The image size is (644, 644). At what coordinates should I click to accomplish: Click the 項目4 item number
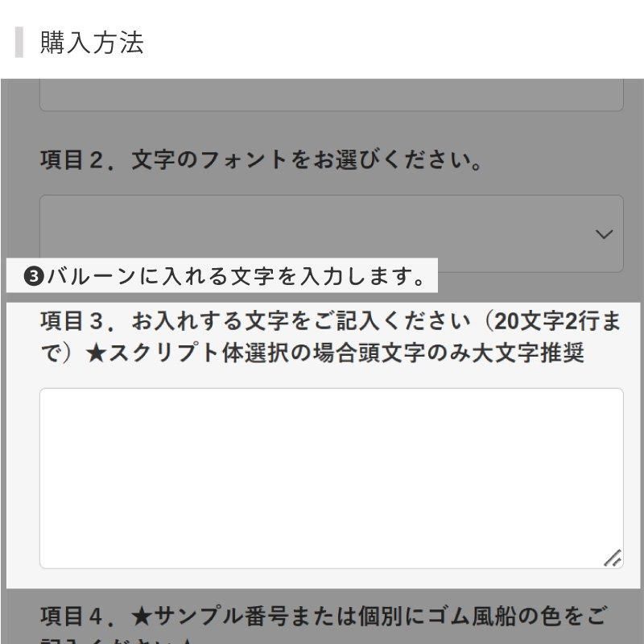tap(73, 617)
